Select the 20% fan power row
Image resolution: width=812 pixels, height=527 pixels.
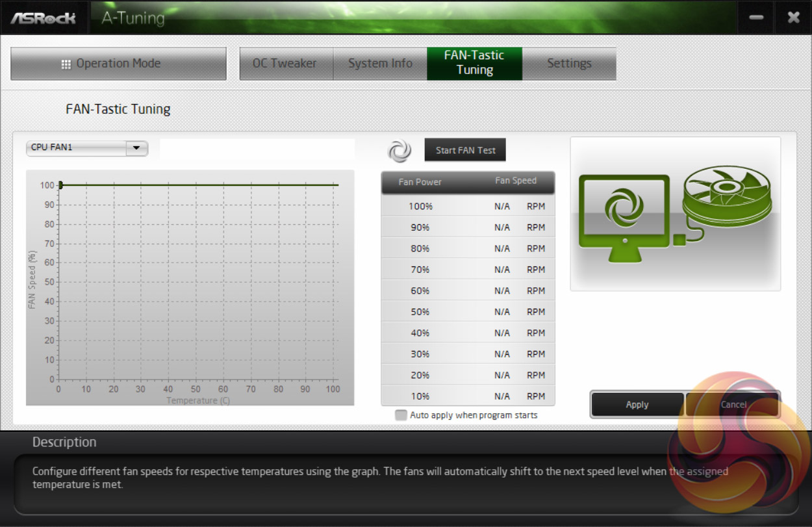tap(468, 376)
